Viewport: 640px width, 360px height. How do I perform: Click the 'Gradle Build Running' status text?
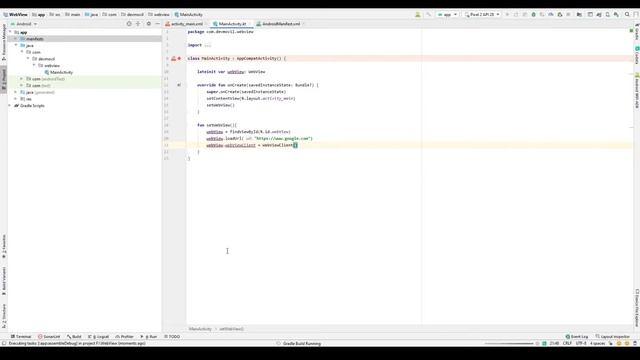click(302, 343)
